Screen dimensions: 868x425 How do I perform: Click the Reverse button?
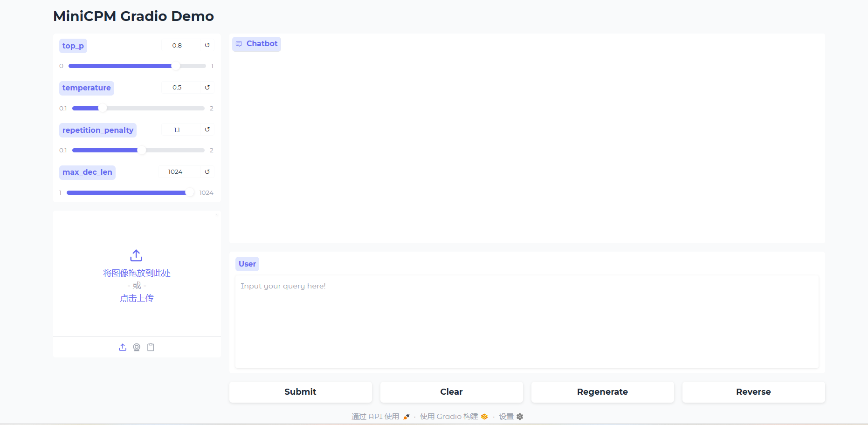point(754,392)
